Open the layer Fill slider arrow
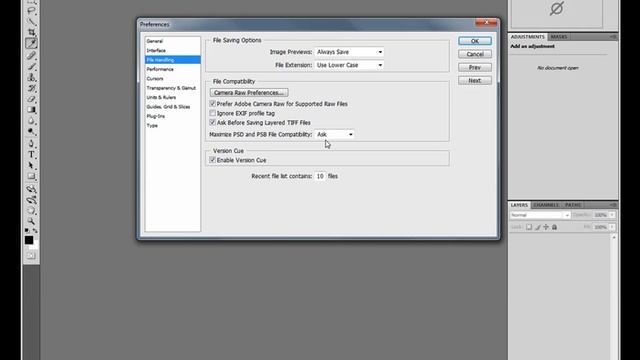This screenshot has width=640, height=360. (x=612, y=227)
